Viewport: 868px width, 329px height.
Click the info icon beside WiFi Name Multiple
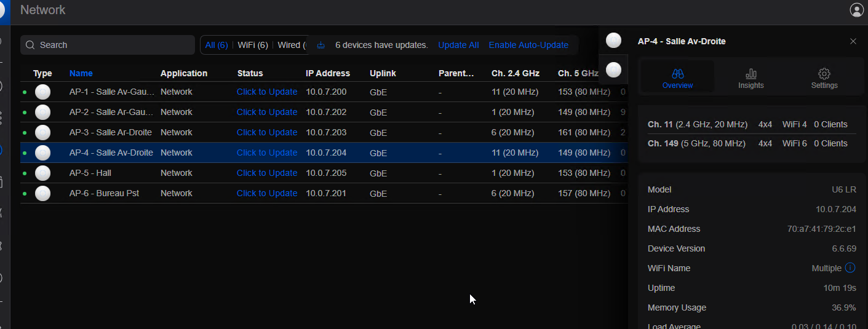coord(850,268)
